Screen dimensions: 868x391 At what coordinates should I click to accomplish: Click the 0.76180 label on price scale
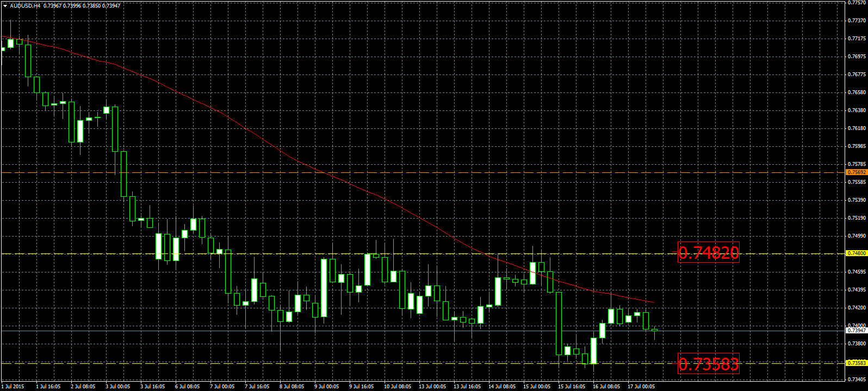857,128
